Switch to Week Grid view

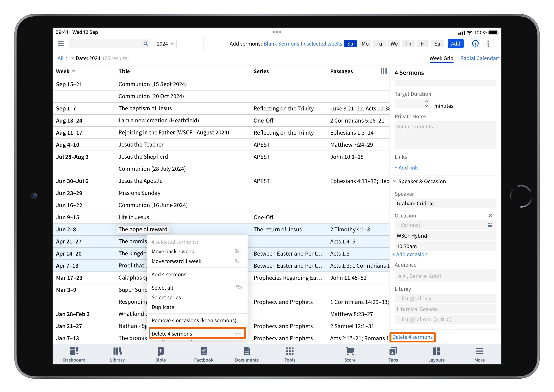pos(441,58)
